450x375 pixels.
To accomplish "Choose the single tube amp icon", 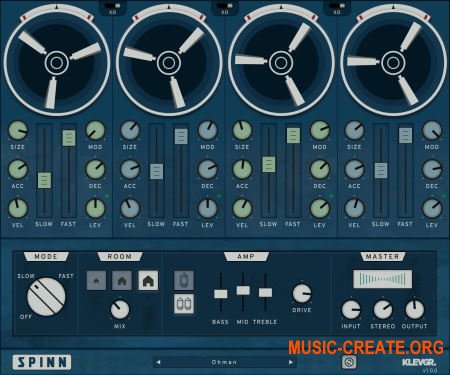I will click(184, 280).
